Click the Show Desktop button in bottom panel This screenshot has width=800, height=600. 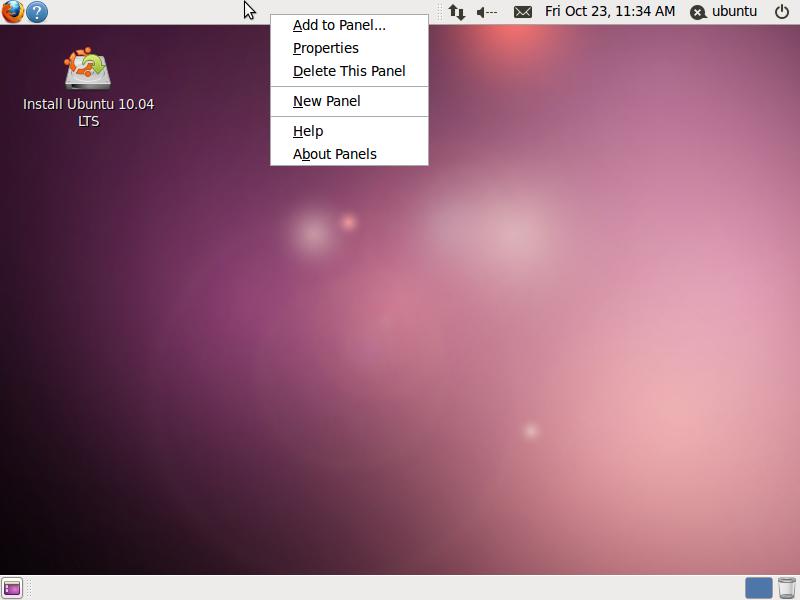(x=12, y=588)
